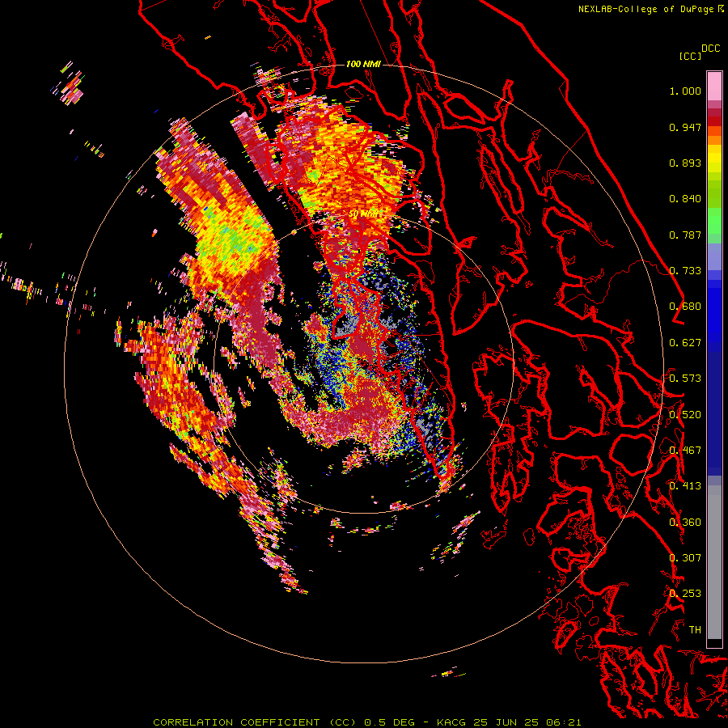Viewport: 728px width, 728px height.
Task: Pick the bright blue segment of color bar
Action: (x=714, y=311)
